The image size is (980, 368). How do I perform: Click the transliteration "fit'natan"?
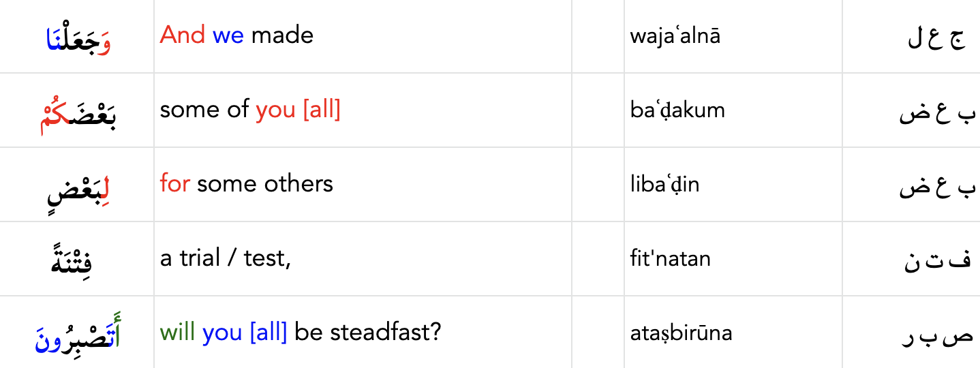pyautogui.click(x=670, y=258)
